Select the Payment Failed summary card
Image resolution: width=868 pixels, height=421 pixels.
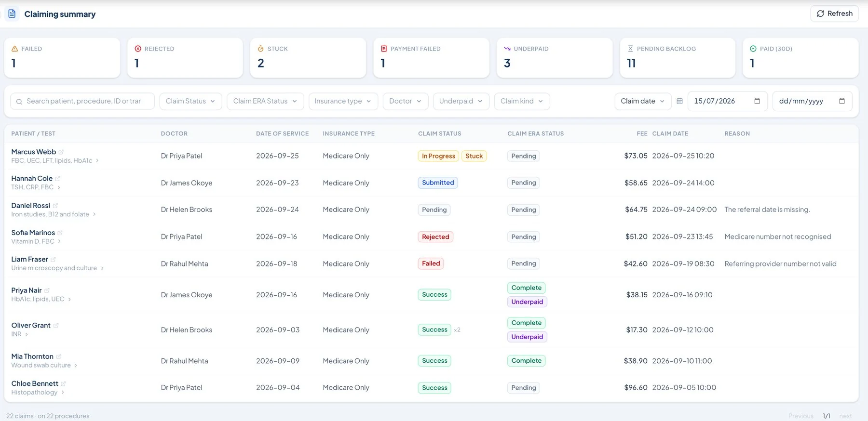[431, 58]
